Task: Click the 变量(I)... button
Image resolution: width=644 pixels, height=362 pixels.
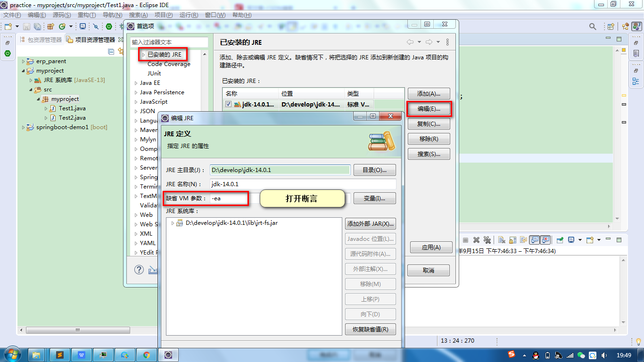Action: (375, 198)
